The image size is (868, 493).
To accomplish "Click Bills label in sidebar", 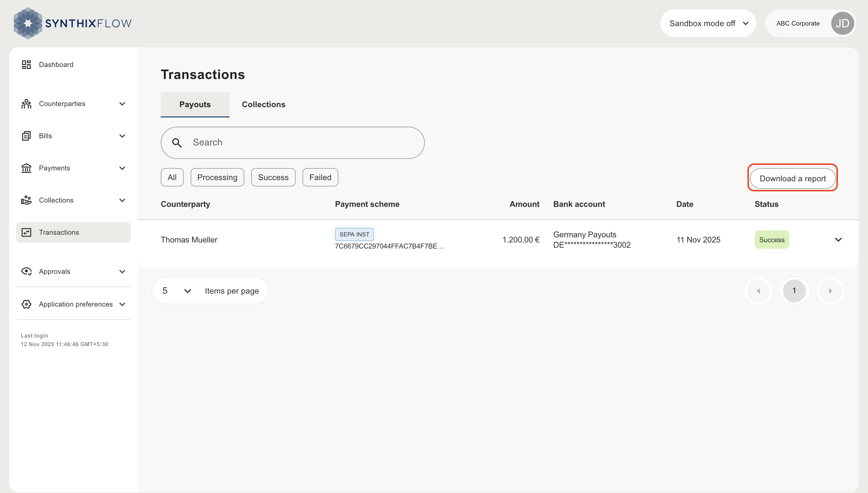I will (x=45, y=136).
